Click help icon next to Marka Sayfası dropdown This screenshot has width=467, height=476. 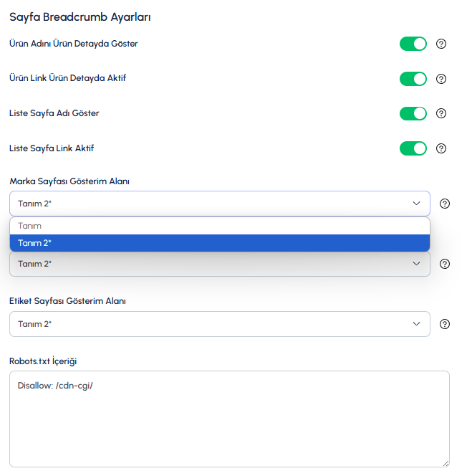[x=445, y=204]
